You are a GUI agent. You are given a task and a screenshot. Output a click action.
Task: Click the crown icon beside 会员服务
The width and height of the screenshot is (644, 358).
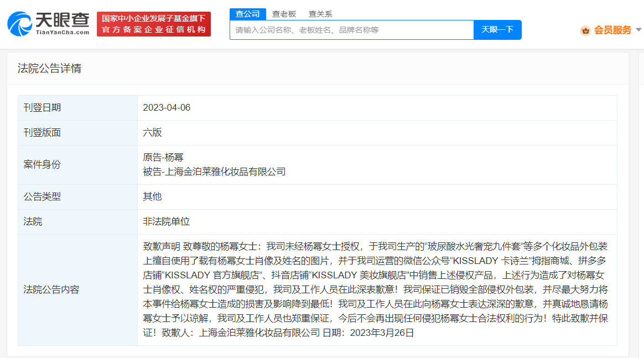point(585,30)
